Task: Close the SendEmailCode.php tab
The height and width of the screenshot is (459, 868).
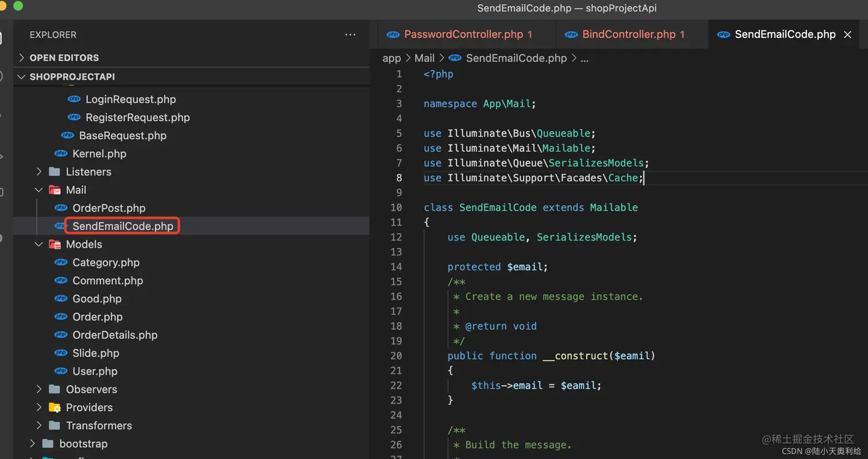Action: tap(847, 35)
